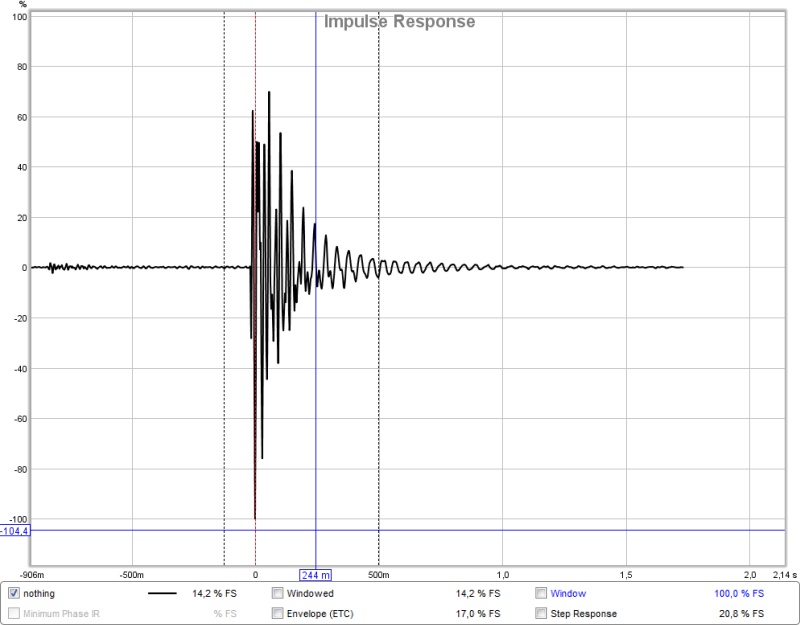Enable the Windowed trace checkbox

(x=278, y=593)
